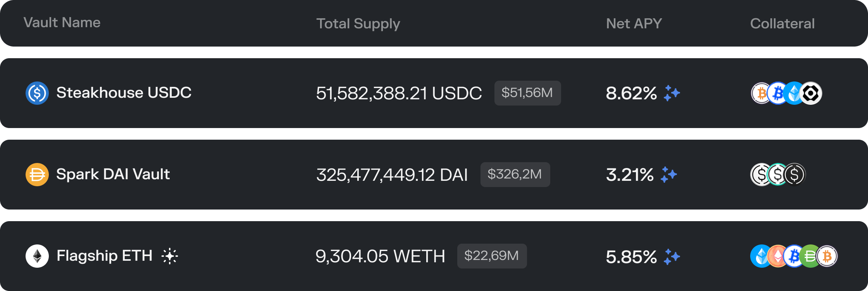Click the $51,56M supply value badge
This screenshot has height=291, width=868.
pos(527,93)
